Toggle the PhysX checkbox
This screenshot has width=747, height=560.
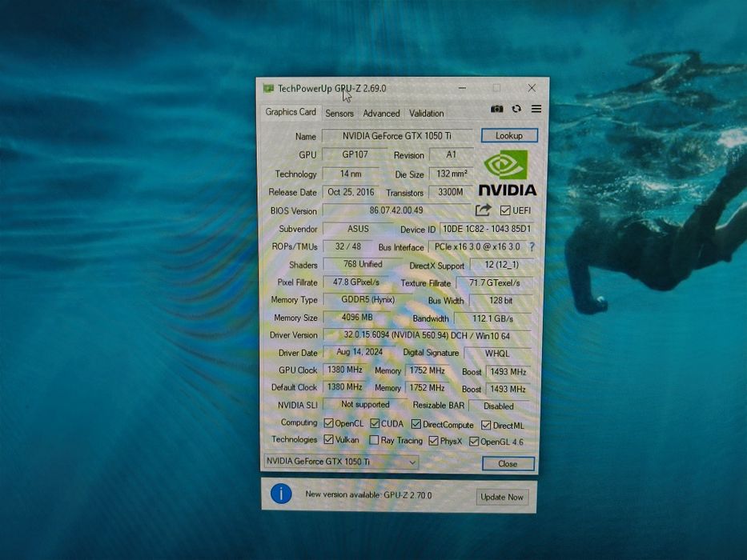433,441
